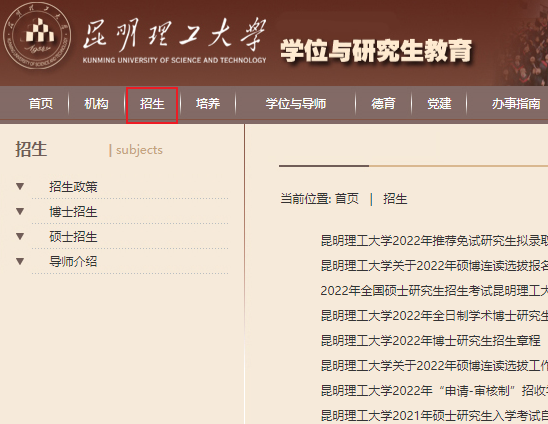
Task: Open the 申请-审核制 admission notice link
Action: click(x=434, y=390)
